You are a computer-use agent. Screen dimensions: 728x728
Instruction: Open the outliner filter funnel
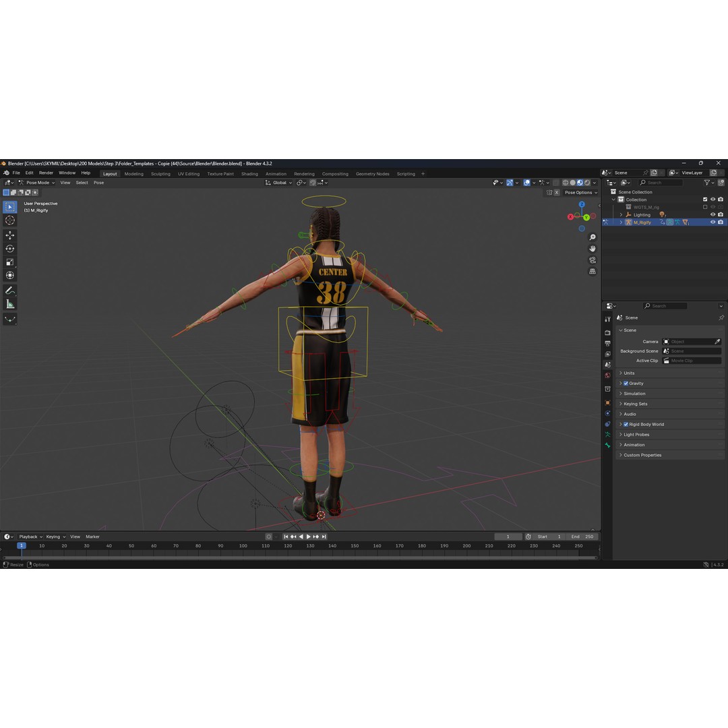tap(706, 183)
